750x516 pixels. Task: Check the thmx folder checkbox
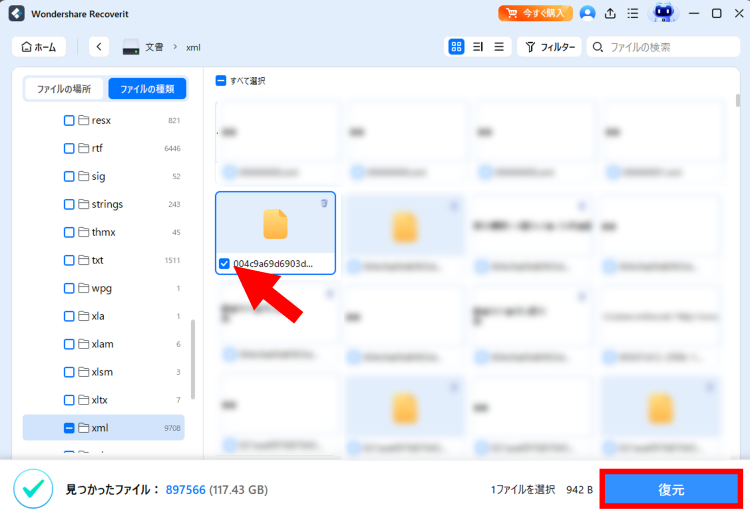pos(69,232)
